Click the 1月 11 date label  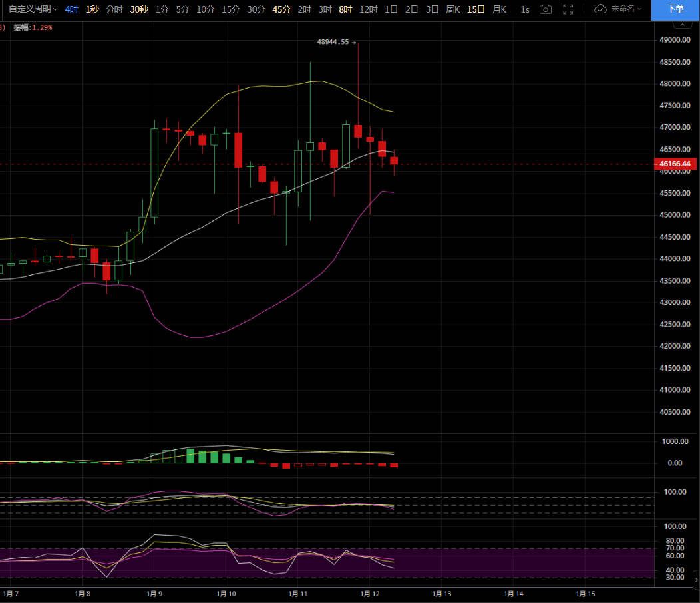pos(298,594)
